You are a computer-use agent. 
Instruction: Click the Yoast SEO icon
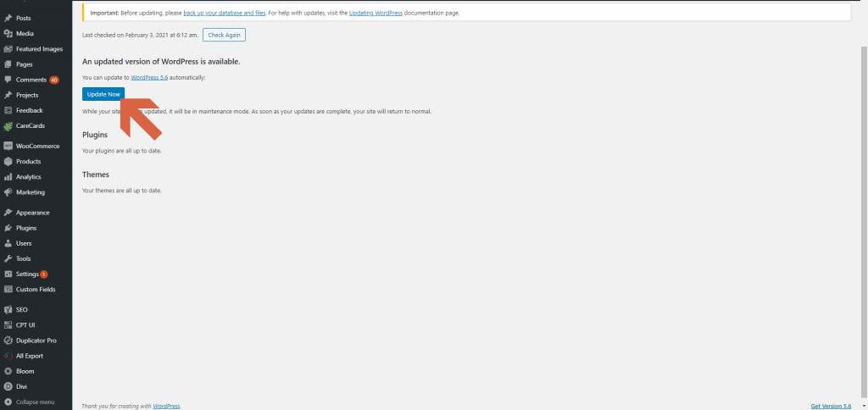coord(8,310)
